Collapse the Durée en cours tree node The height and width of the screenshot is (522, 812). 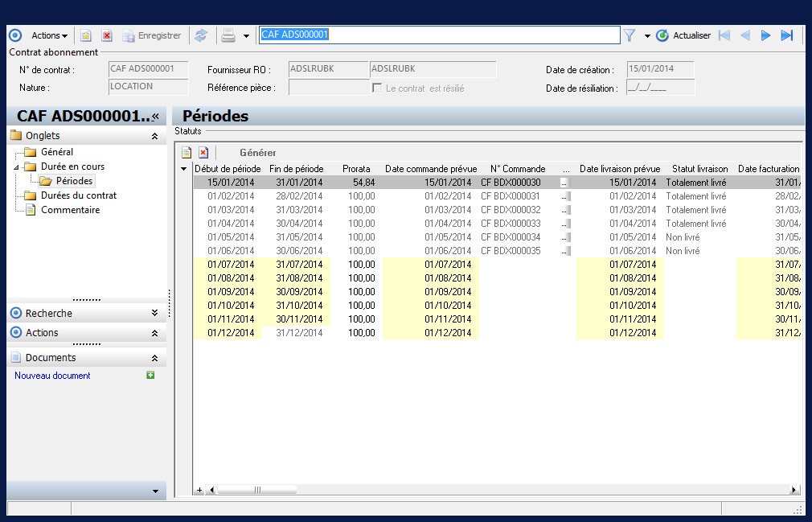click(15, 166)
